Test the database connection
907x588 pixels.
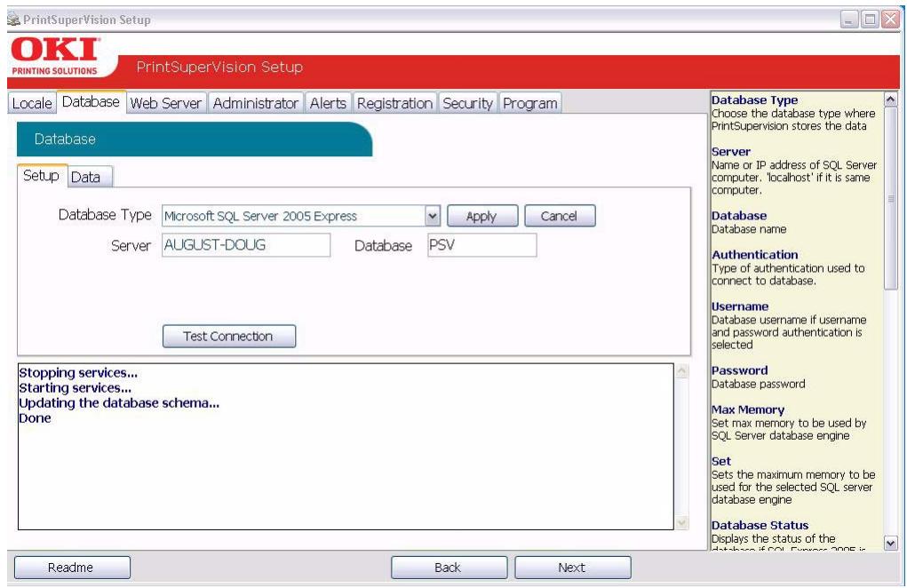(228, 336)
